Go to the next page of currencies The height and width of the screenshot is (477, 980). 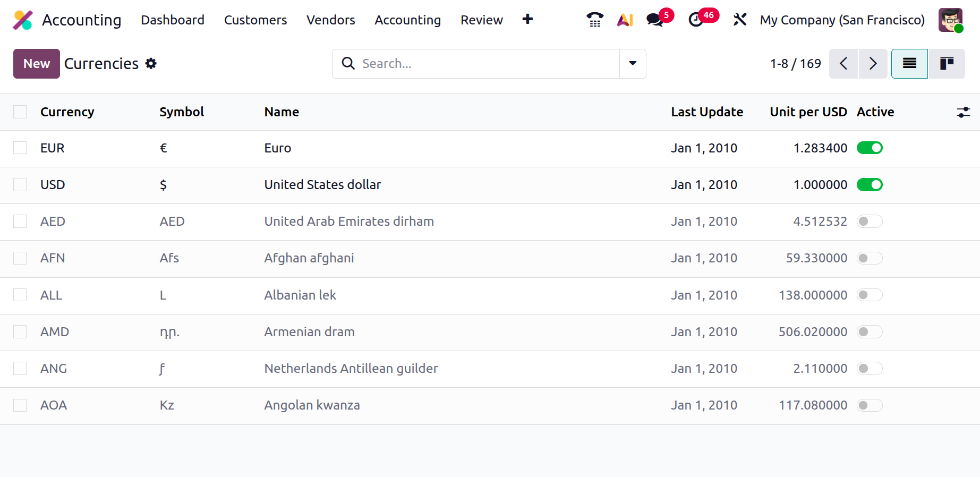[x=873, y=64]
